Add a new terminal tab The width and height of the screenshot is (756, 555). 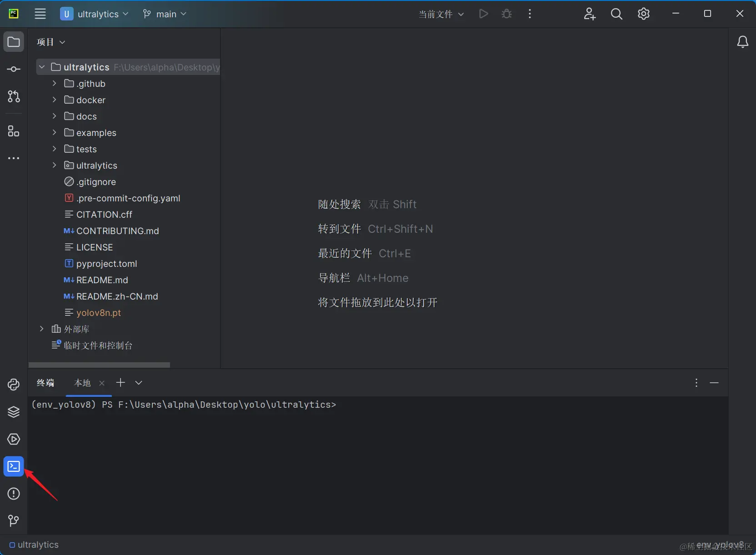[x=120, y=383]
